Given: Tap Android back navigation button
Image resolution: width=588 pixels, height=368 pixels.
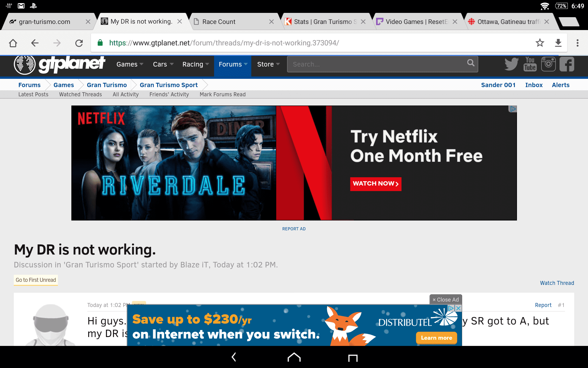Looking at the screenshot, I should [x=234, y=357].
